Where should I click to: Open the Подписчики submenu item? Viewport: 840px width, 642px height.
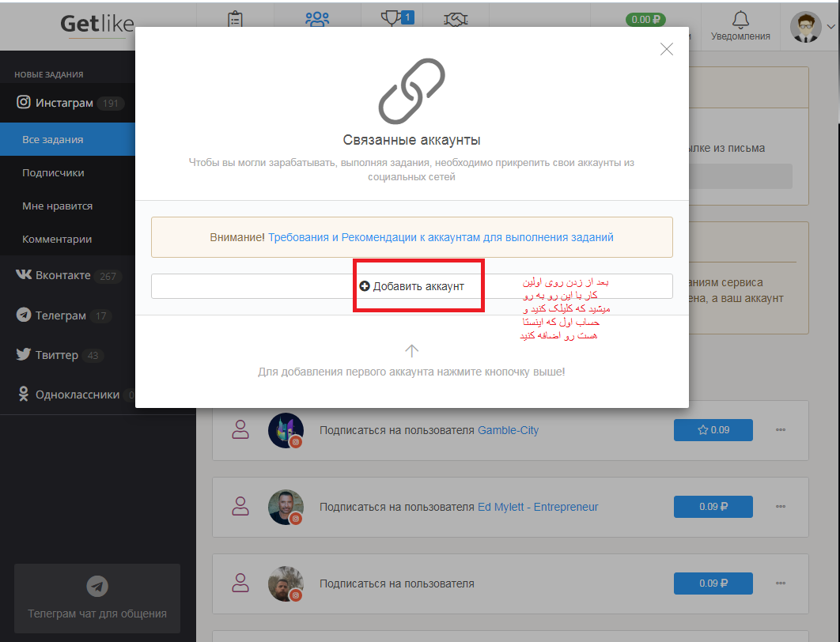tap(53, 173)
